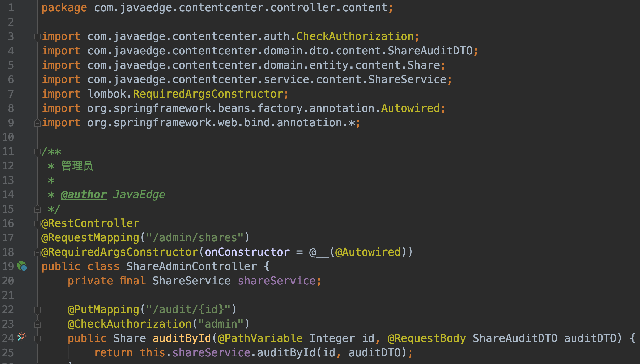Click line number 1 in the gutter

11,8
